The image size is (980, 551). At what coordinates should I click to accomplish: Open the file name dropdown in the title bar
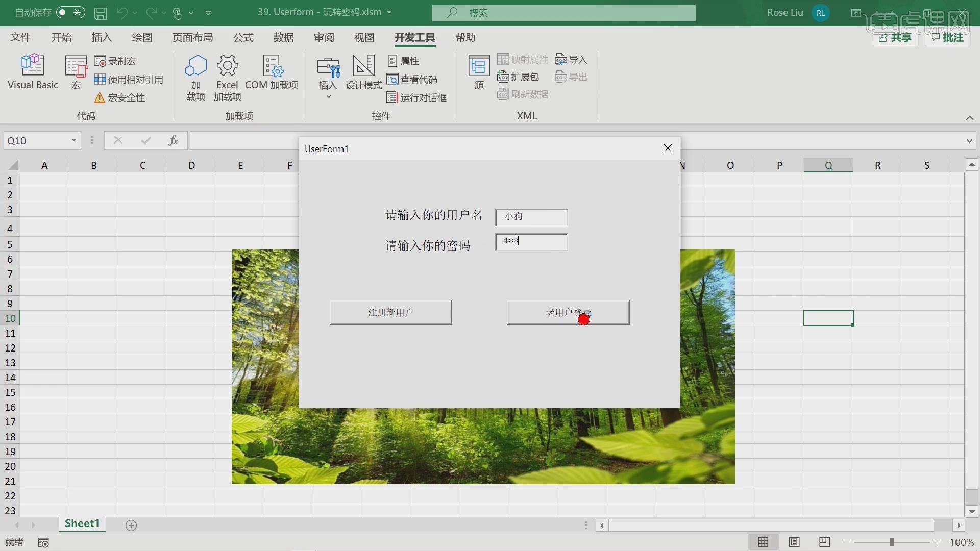[x=389, y=12]
